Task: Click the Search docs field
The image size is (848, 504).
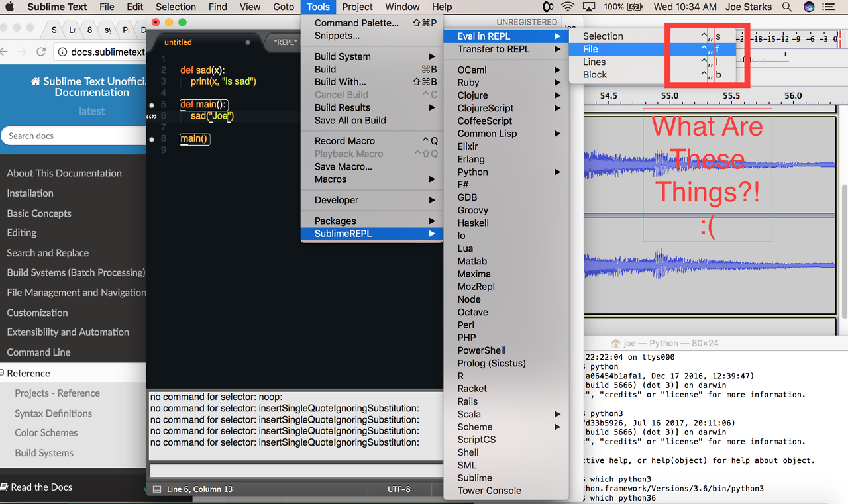Action: [73, 136]
